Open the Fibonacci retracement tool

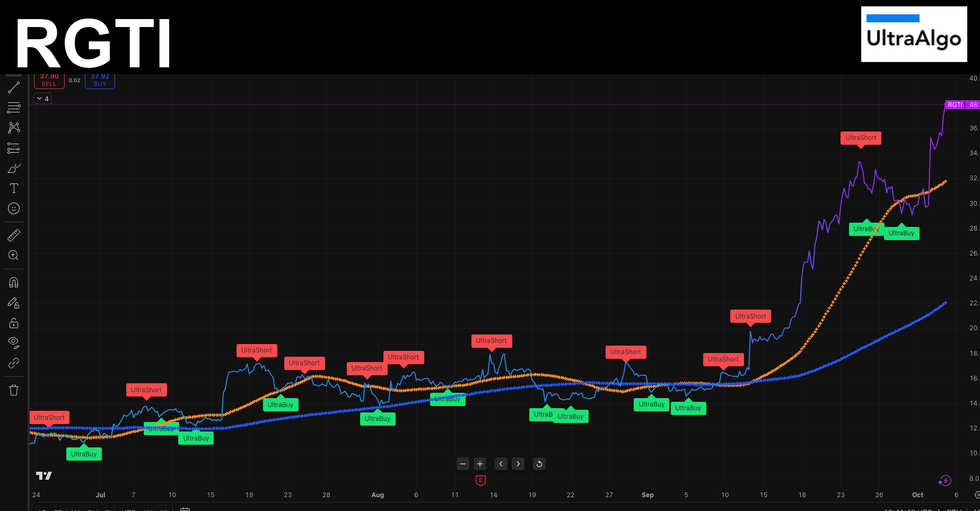click(14, 108)
